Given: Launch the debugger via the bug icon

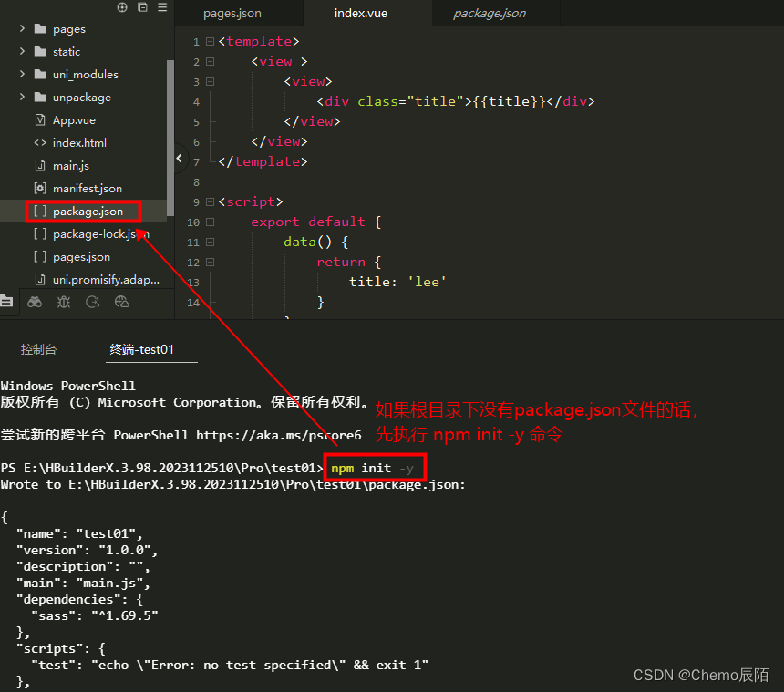Looking at the screenshot, I should [63, 301].
